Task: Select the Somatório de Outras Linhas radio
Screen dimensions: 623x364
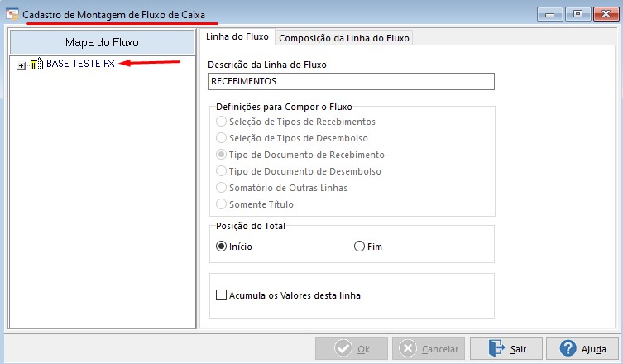Action: coord(221,188)
